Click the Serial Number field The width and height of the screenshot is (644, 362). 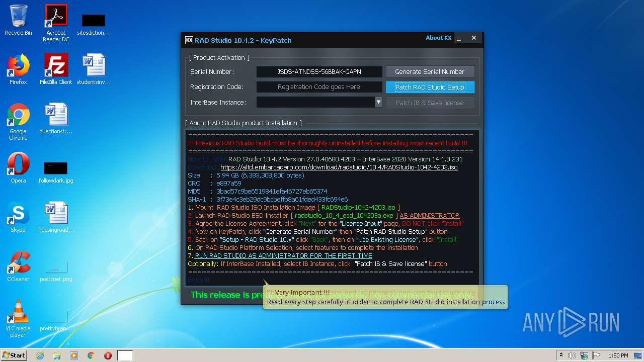(319, 72)
